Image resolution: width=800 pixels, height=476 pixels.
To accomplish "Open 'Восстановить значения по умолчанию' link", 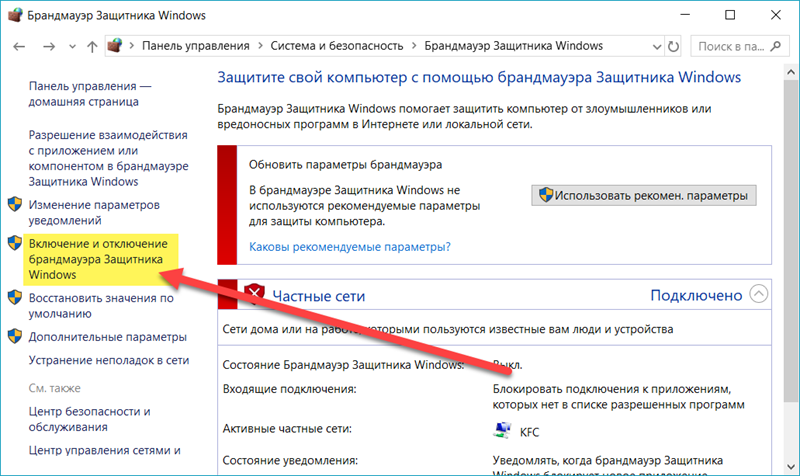I will (x=101, y=306).
